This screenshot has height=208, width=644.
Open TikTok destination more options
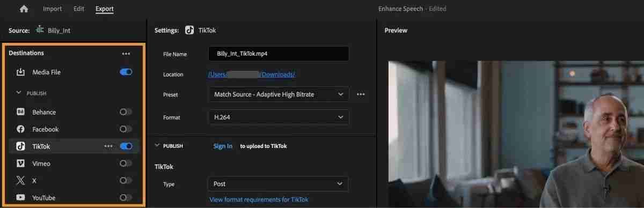108,146
